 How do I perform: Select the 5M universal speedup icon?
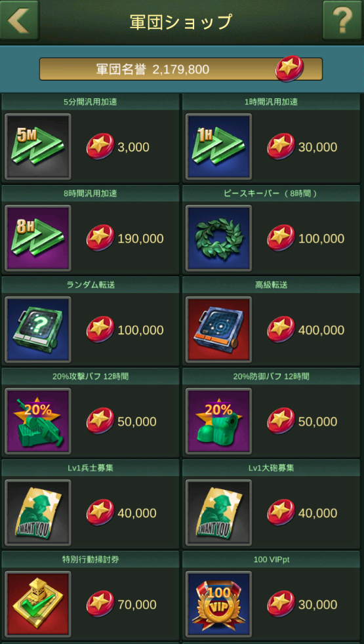coord(38,147)
